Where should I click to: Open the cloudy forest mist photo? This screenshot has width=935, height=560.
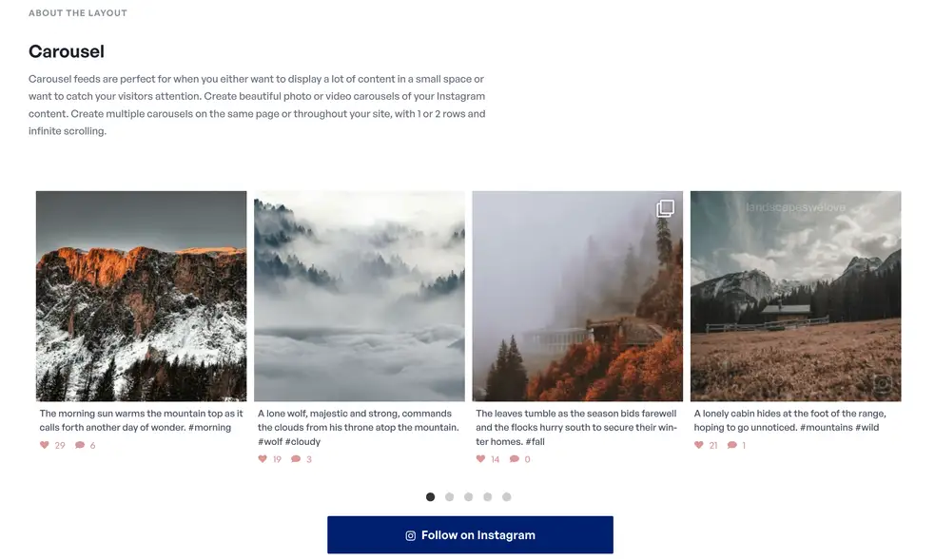tap(360, 296)
